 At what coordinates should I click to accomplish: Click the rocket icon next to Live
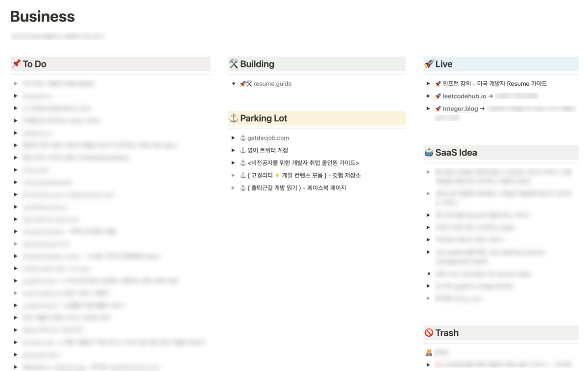click(429, 64)
